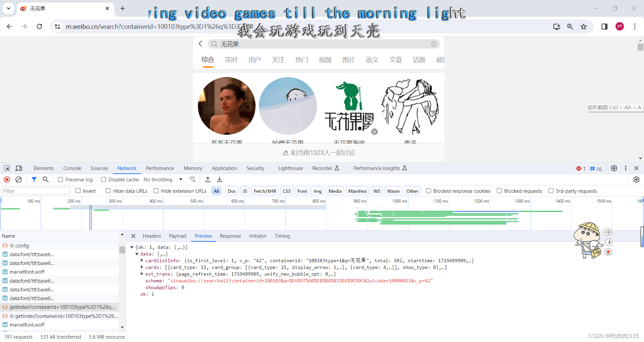Switch to the Elements panel

tap(44, 168)
